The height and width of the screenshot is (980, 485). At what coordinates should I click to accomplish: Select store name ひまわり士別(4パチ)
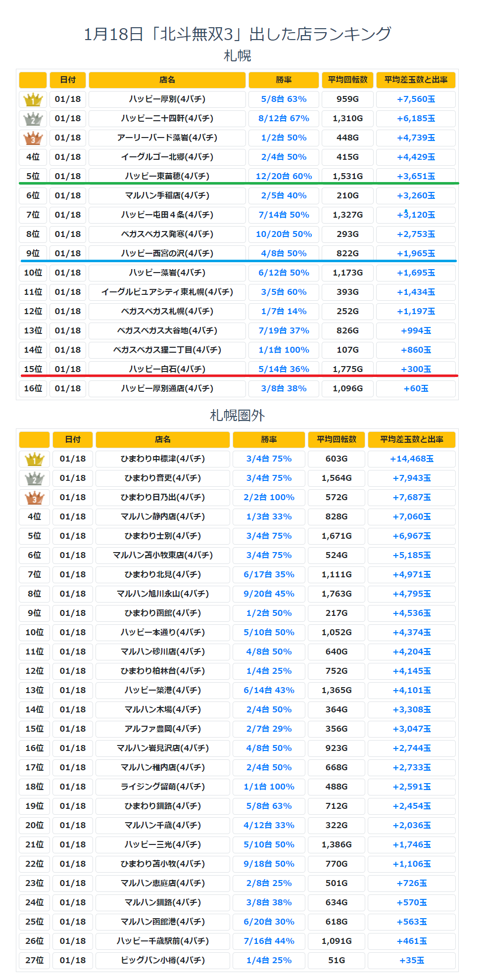(x=163, y=536)
